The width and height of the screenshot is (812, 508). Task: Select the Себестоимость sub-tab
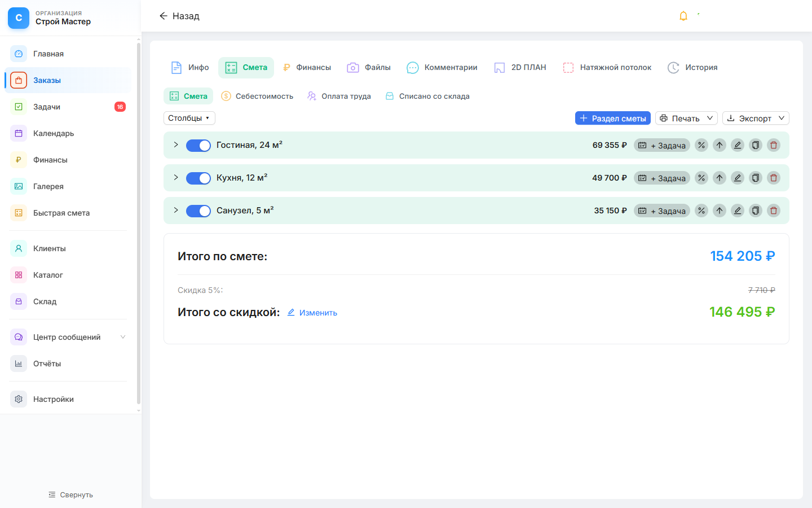(257, 96)
